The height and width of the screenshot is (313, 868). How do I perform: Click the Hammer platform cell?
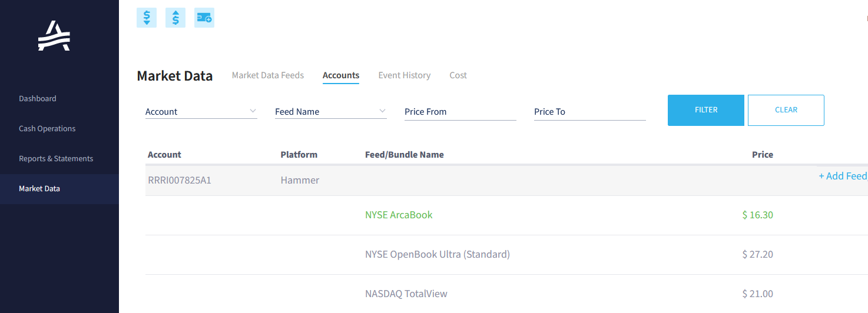(300, 180)
